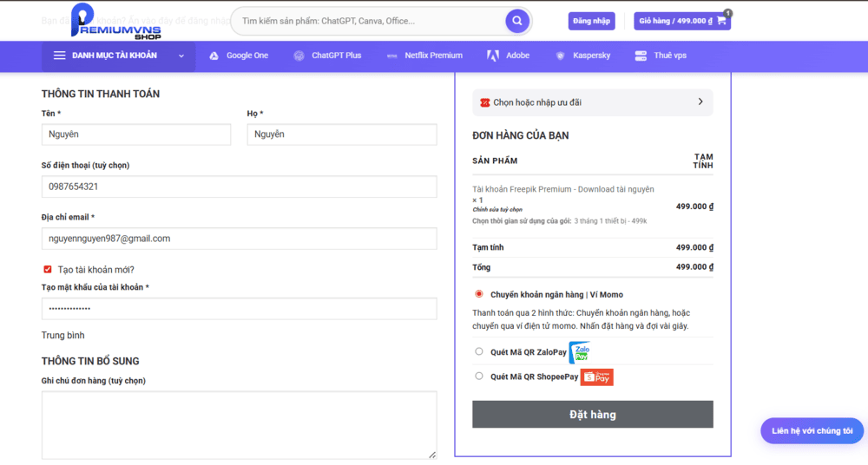868x465 pixels.
Task: Click the account password field
Action: pos(240,309)
